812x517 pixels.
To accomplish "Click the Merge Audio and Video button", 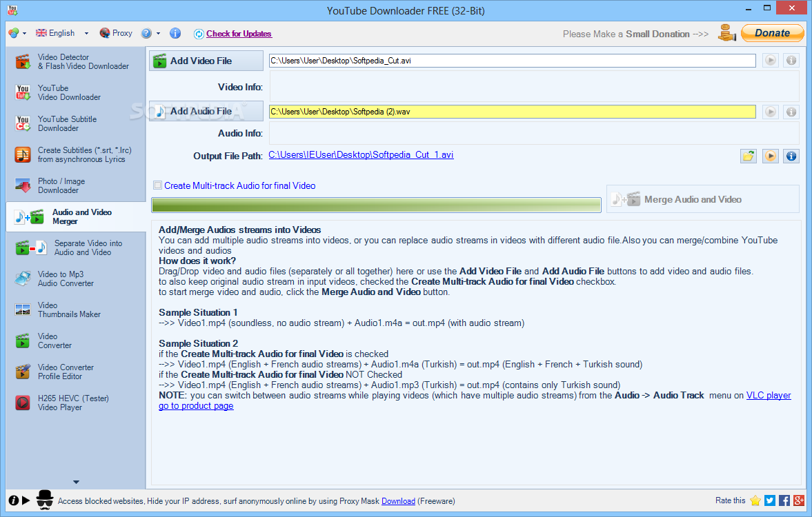I will point(703,199).
